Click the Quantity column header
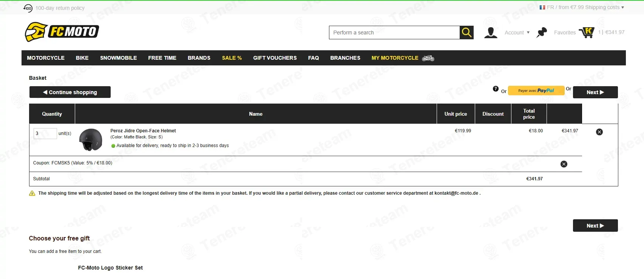644x279 pixels. coord(52,114)
